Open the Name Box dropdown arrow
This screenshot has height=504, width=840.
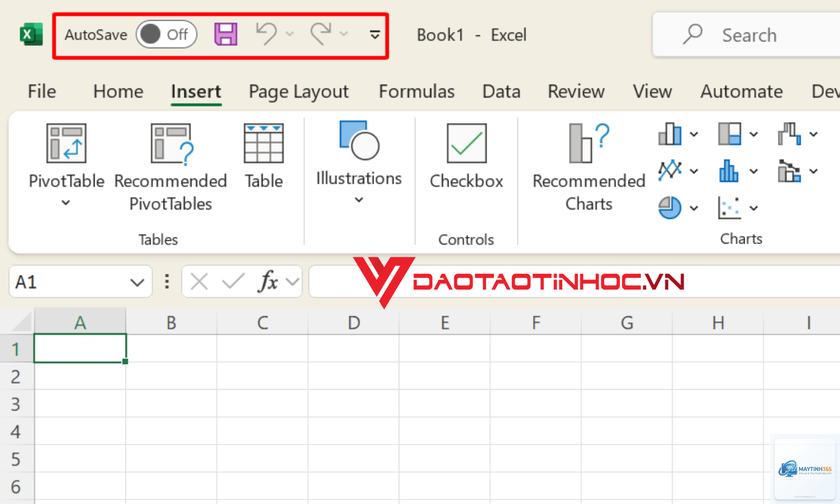tap(137, 282)
